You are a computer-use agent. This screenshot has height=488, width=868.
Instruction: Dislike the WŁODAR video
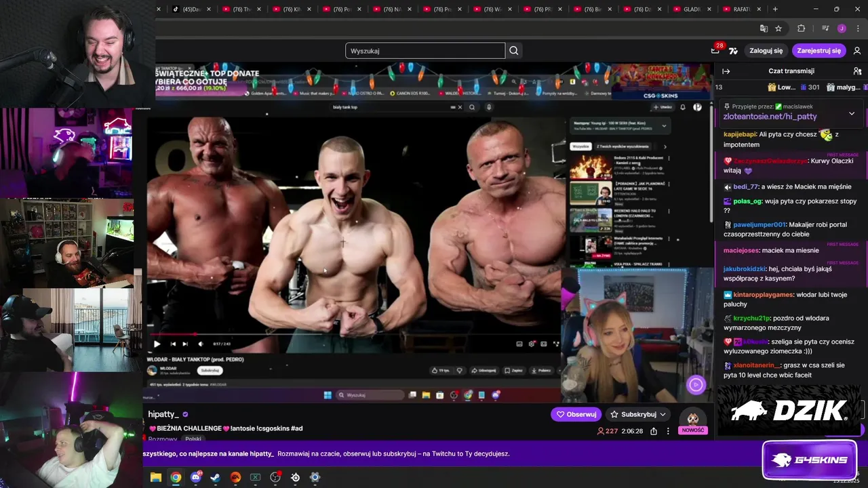click(x=460, y=371)
